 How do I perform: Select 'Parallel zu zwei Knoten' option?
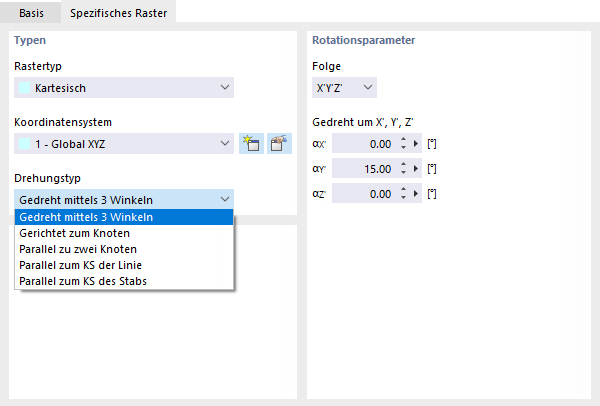point(78,248)
